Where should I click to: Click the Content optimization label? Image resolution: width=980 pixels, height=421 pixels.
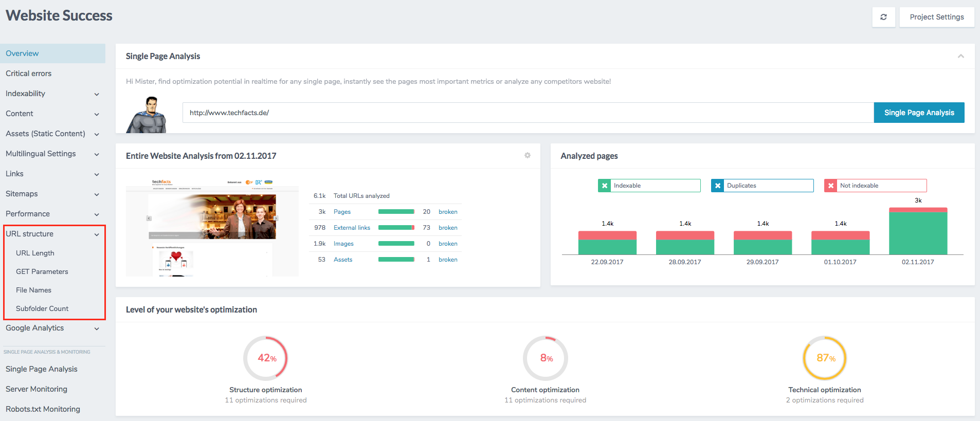coord(545,390)
